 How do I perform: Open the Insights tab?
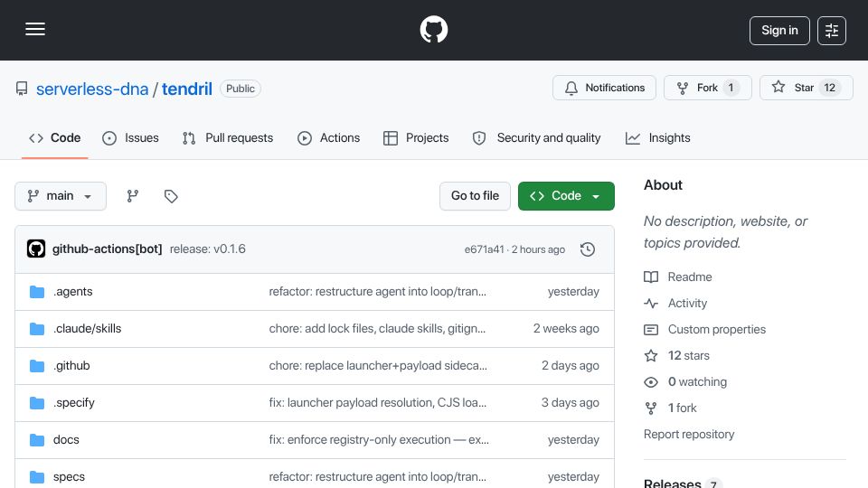click(x=658, y=137)
